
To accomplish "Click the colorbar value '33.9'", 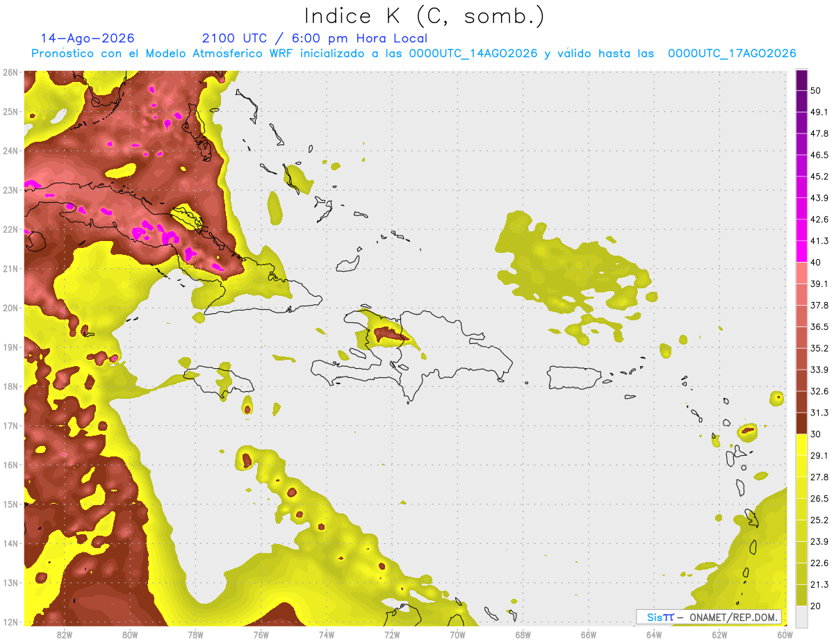I will pos(819,370).
